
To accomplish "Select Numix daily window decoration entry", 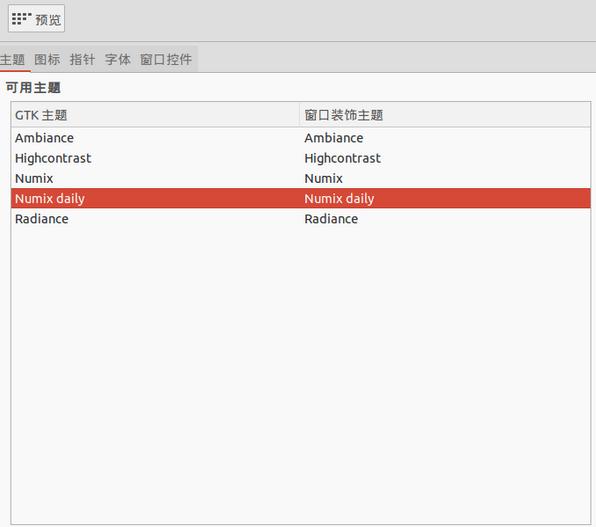I will 339,198.
